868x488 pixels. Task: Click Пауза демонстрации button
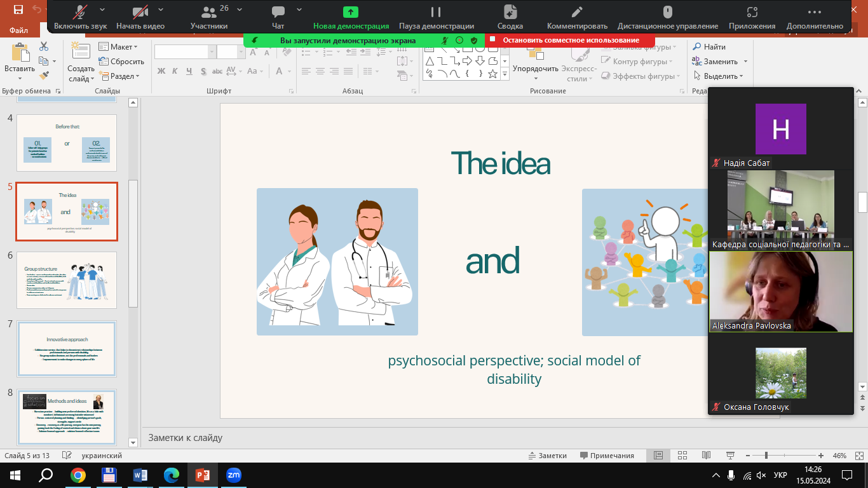click(436, 18)
